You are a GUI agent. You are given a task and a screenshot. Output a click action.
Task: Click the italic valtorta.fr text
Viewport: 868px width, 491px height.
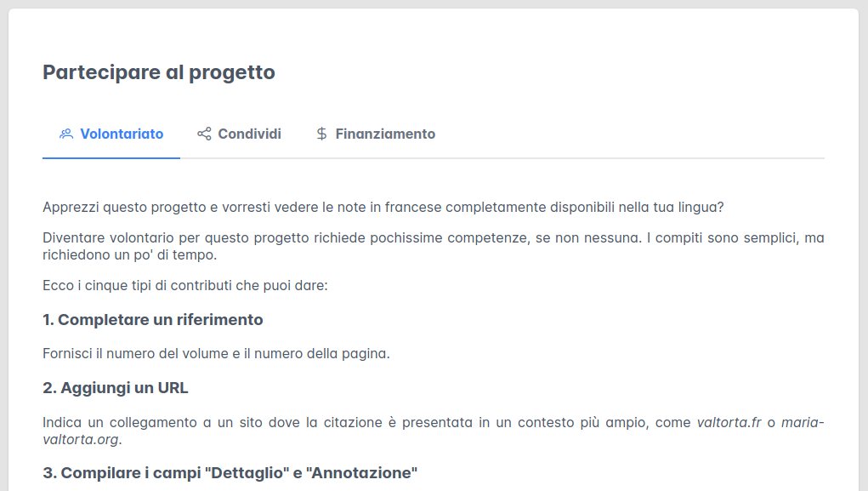[729, 422]
